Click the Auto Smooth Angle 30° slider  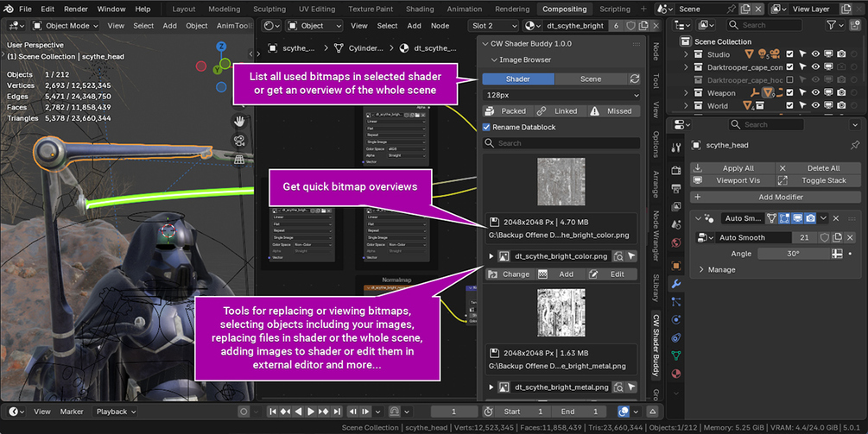793,254
